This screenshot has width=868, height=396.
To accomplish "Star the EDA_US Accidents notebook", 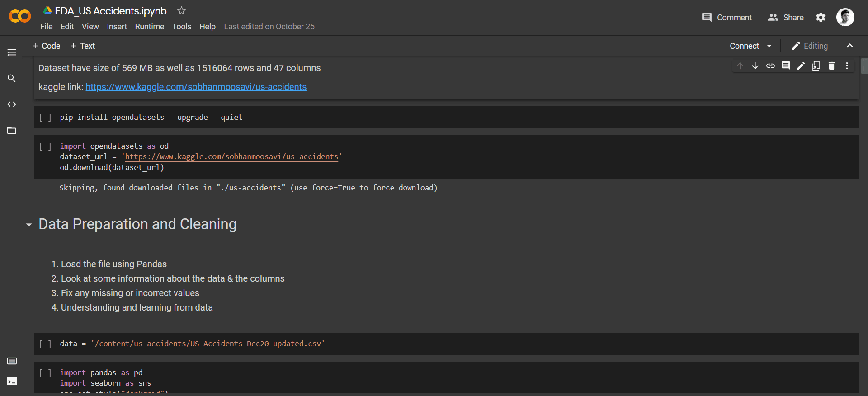I will click(181, 11).
